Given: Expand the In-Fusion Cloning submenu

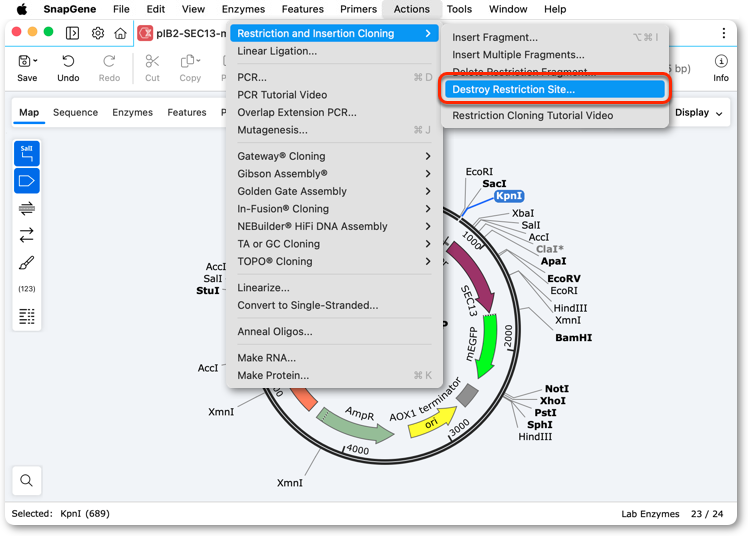Looking at the screenshot, I should click(x=334, y=209).
